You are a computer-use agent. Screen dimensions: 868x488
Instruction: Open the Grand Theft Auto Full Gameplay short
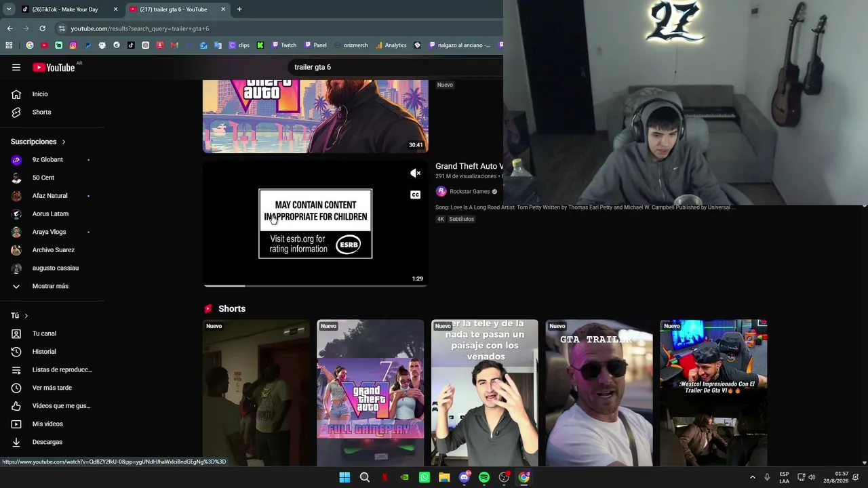(x=370, y=393)
